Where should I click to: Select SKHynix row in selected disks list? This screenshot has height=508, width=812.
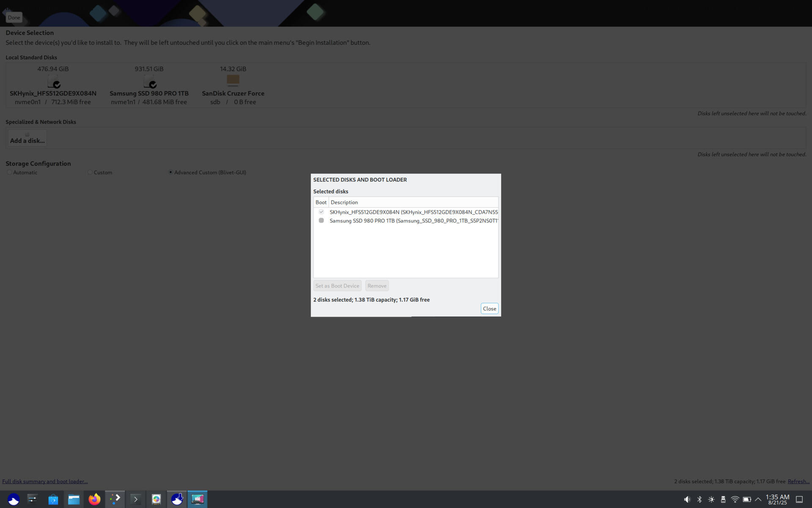pyautogui.click(x=406, y=212)
